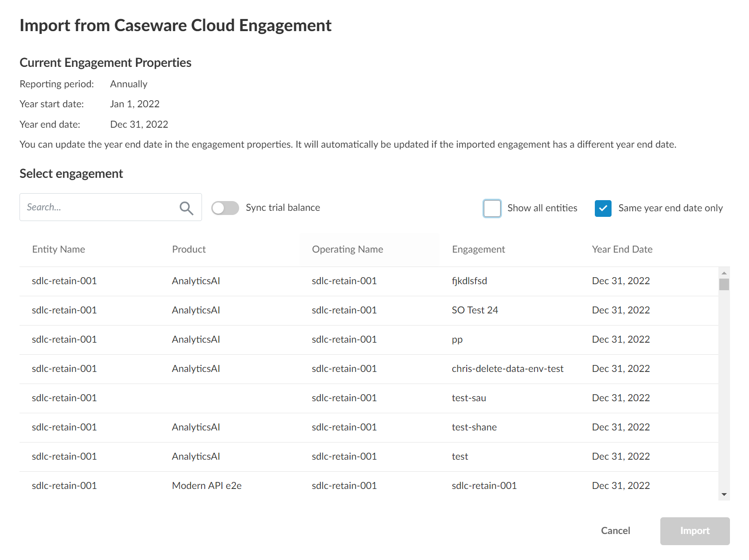Viewport: 749px width, 560px height.
Task: Sort by the Product column header
Action: pos(189,249)
